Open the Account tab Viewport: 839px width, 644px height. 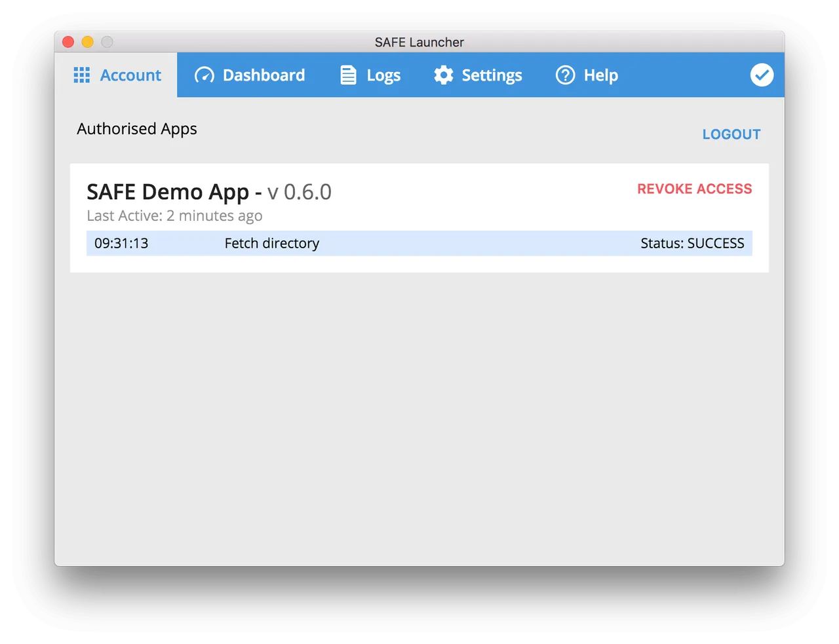click(117, 75)
